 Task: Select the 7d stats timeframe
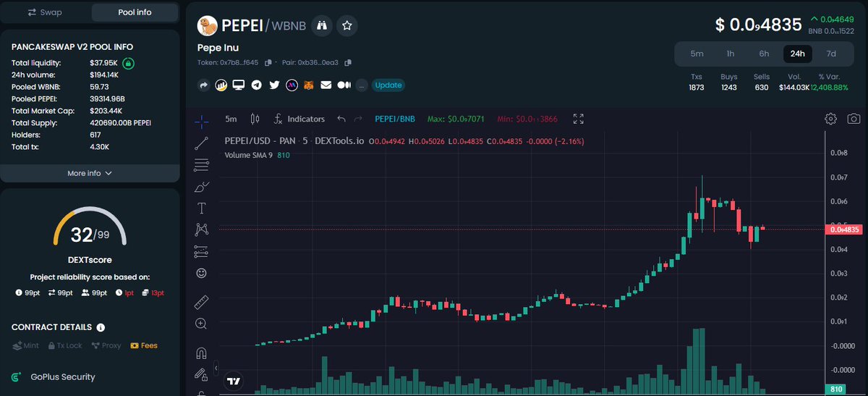831,54
